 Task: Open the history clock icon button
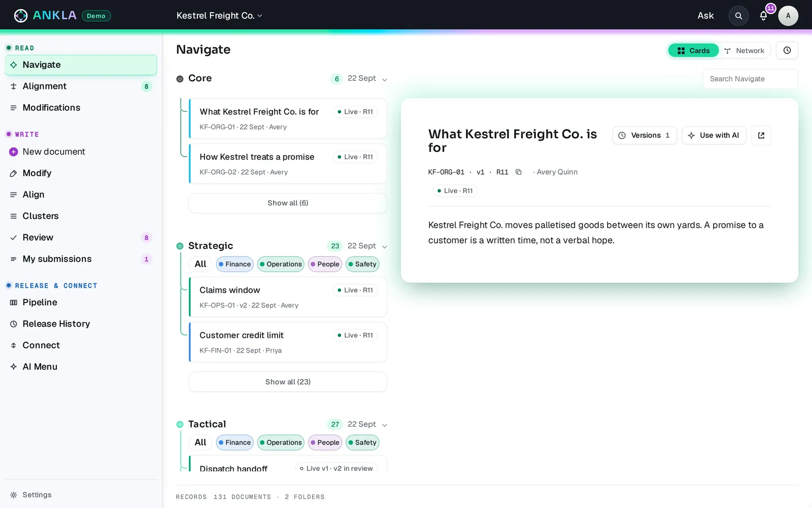point(787,50)
